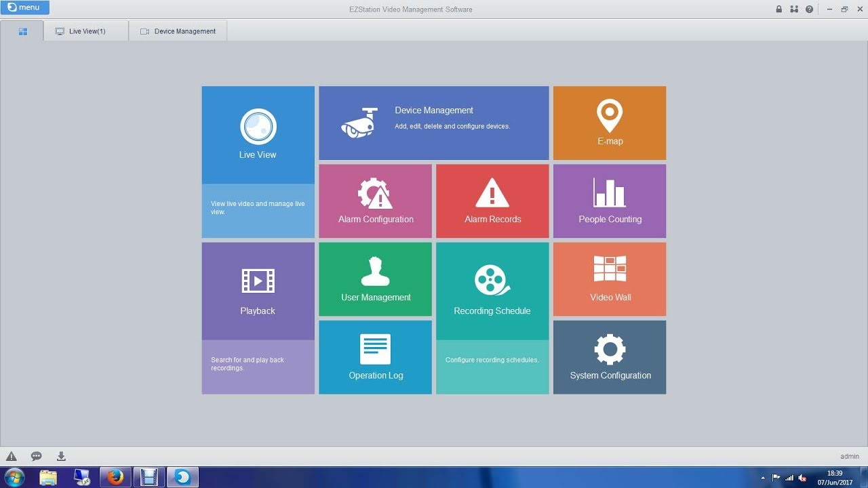Open the E-map location pin icon
Viewport: 868px width, 488px height.
(610, 116)
